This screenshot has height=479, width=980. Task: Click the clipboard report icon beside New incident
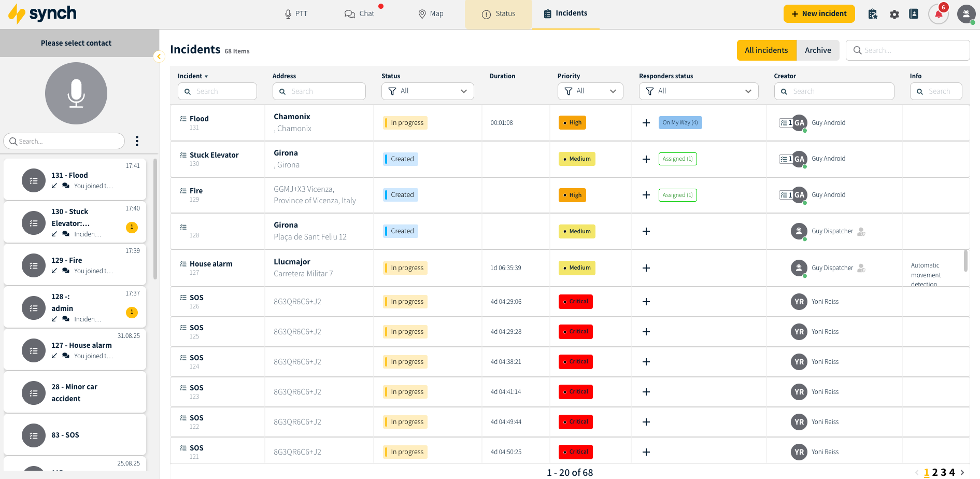tap(873, 14)
